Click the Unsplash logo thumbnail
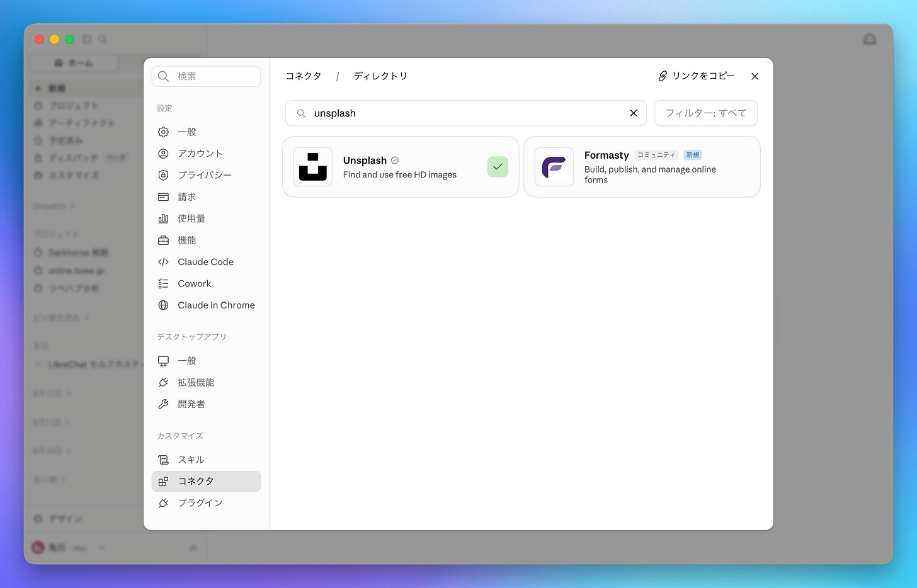Image resolution: width=917 pixels, height=588 pixels. 313,167
